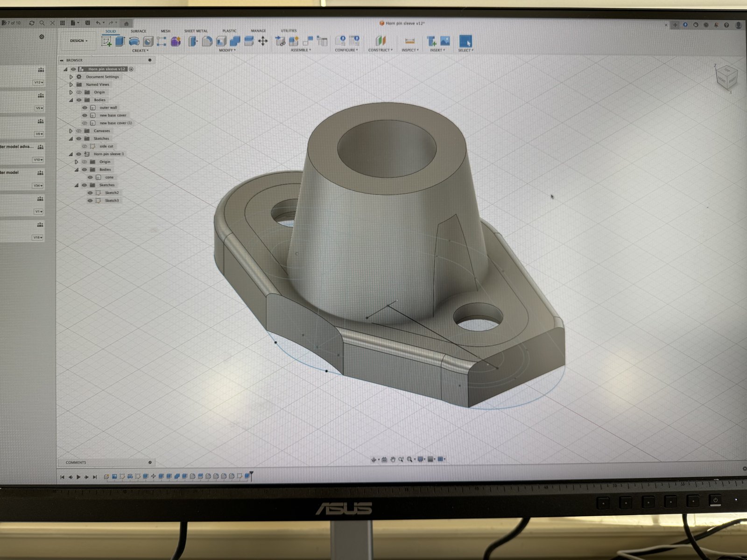Open the DESIGN workspace dropdown
Viewport: 747px width, 560px height.
[79, 41]
